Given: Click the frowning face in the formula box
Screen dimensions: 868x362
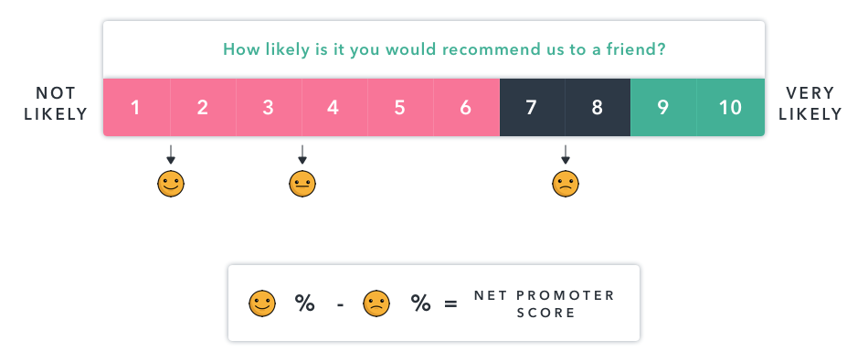Looking at the screenshot, I should (376, 303).
